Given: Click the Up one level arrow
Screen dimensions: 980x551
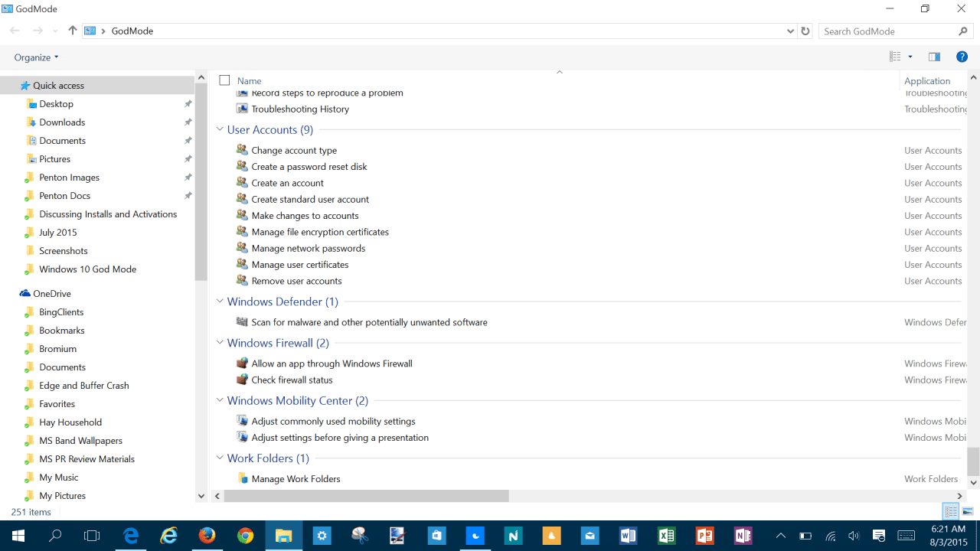Looking at the screenshot, I should tap(73, 31).
